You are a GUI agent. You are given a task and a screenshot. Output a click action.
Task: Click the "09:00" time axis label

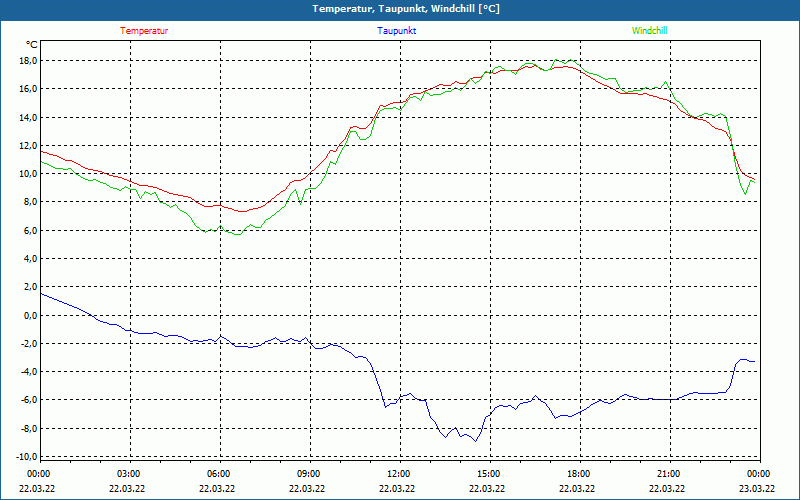[x=308, y=474]
